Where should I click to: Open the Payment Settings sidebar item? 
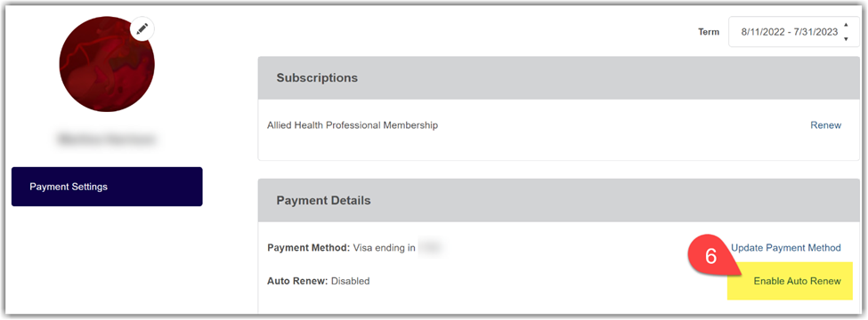pos(107,187)
